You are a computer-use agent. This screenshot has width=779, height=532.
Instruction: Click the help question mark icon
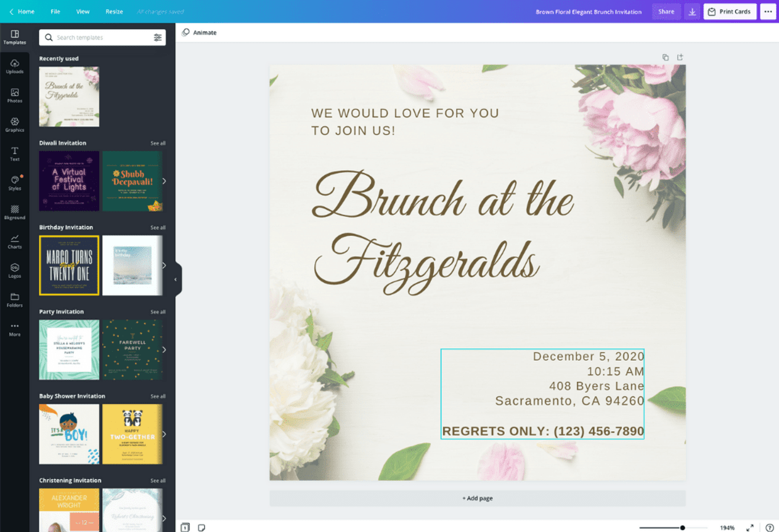[x=769, y=528]
